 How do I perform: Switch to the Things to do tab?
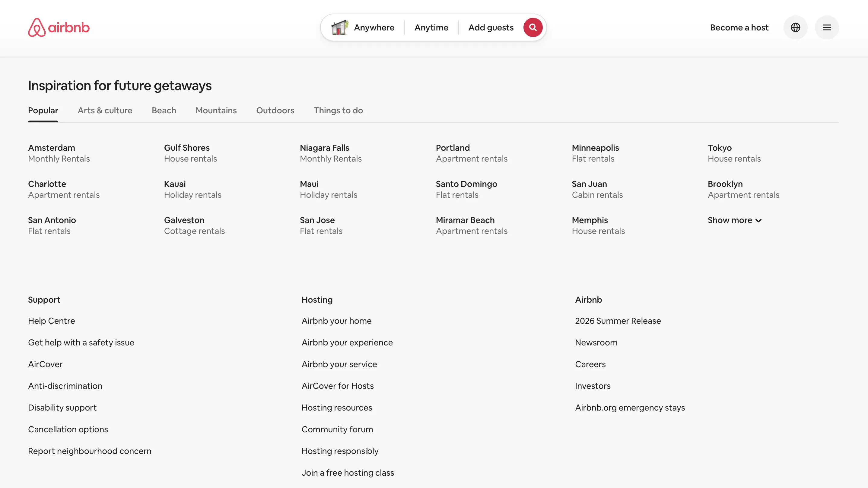click(x=338, y=110)
